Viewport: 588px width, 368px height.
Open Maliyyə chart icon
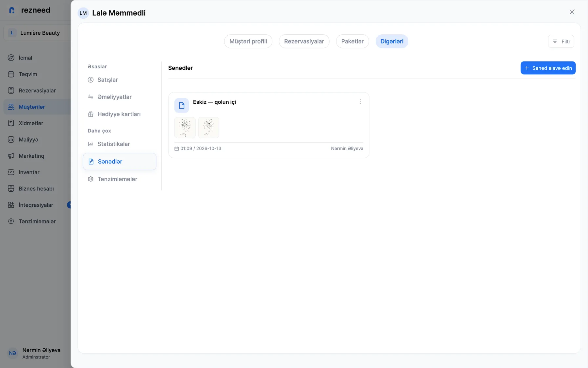point(11,139)
